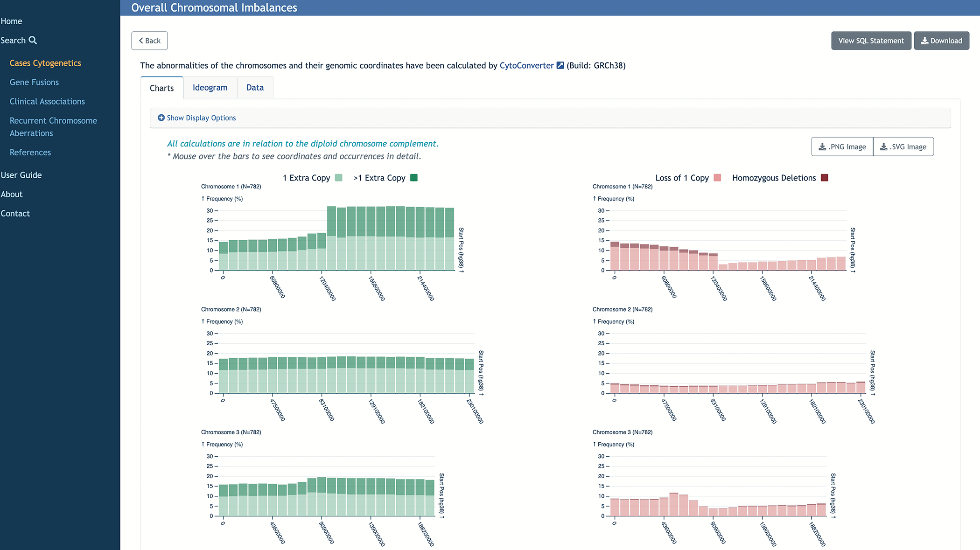Switch to the Ideogram tab
The image size is (980, 550).
click(210, 88)
